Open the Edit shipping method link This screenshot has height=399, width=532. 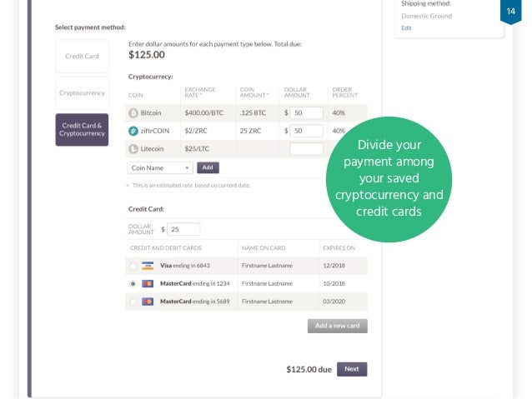[x=406, y=27]
